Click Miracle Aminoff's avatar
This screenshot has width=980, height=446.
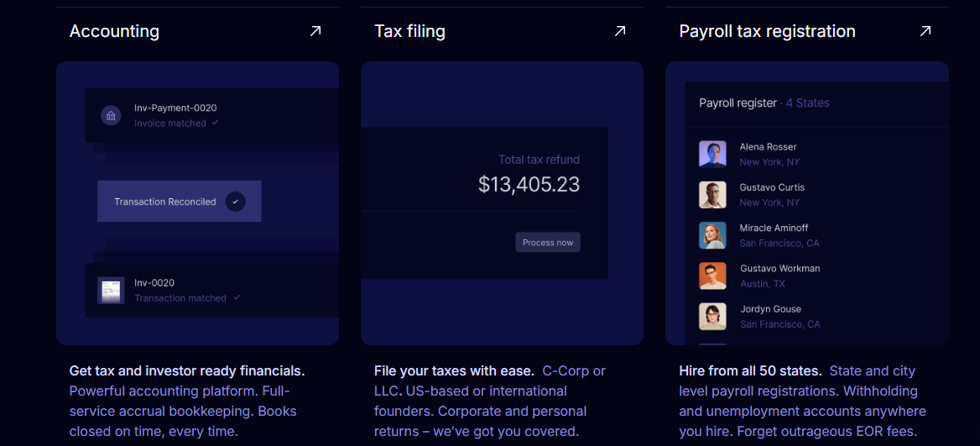(x=712, y=235)
